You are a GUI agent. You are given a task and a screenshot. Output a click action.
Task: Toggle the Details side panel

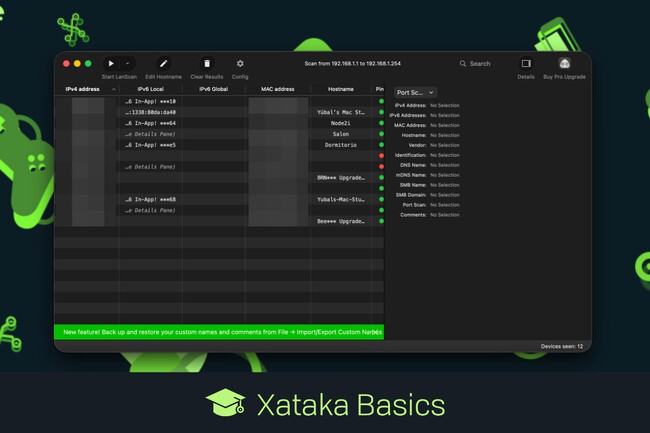[x=526, y=63]
